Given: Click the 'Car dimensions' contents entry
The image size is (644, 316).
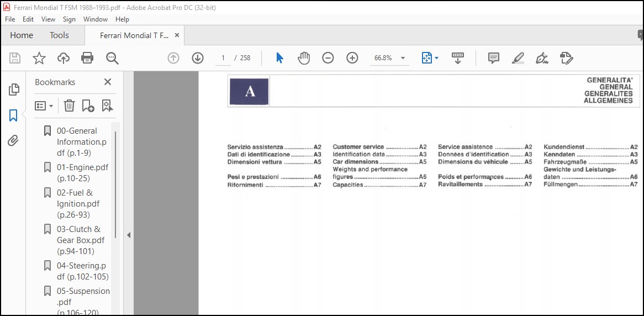Looking at the screenshot, I should tap(379, 162).
